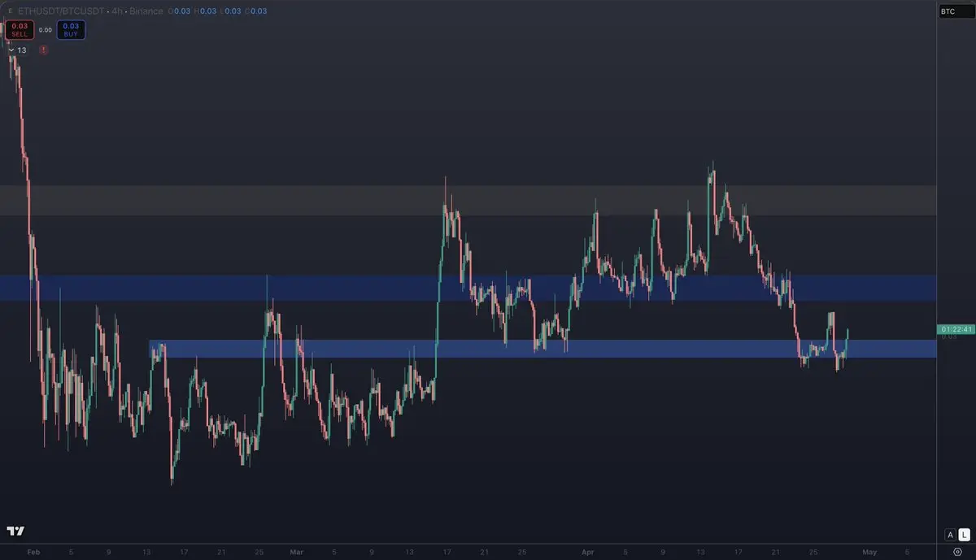Open the red exclamation warning icon
This screenshot has height=560, width=976.
click(x=43, y=50)
